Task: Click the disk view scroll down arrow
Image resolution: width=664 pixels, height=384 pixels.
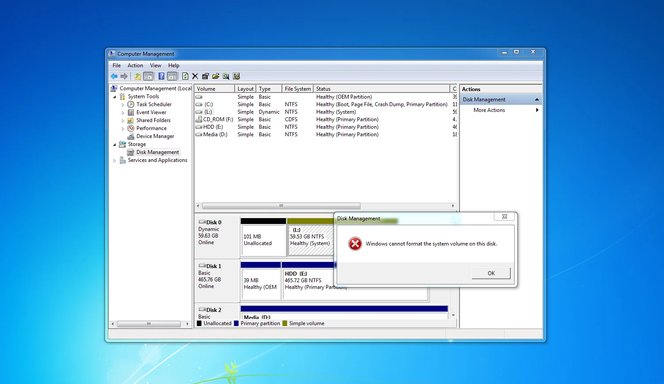Action: point(454,315)
